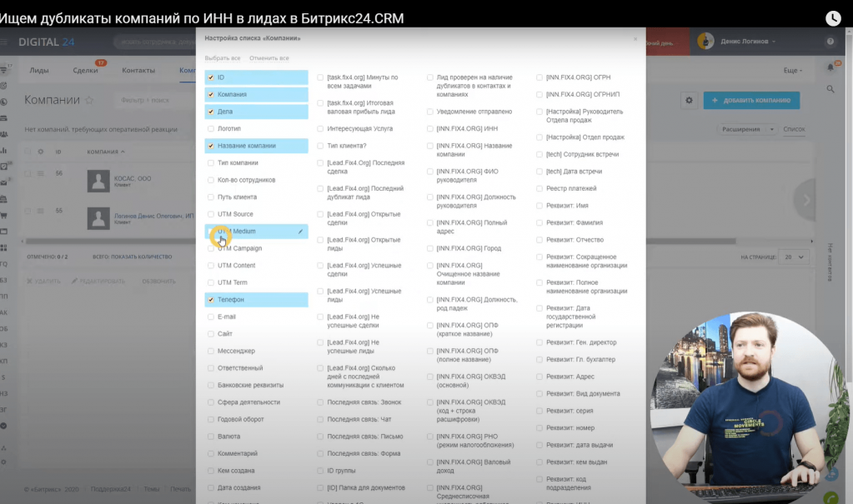This screenshot has height=504, width=853.
Task: Click the search magnifier icon on right sidebar
Action: (830, 88)
